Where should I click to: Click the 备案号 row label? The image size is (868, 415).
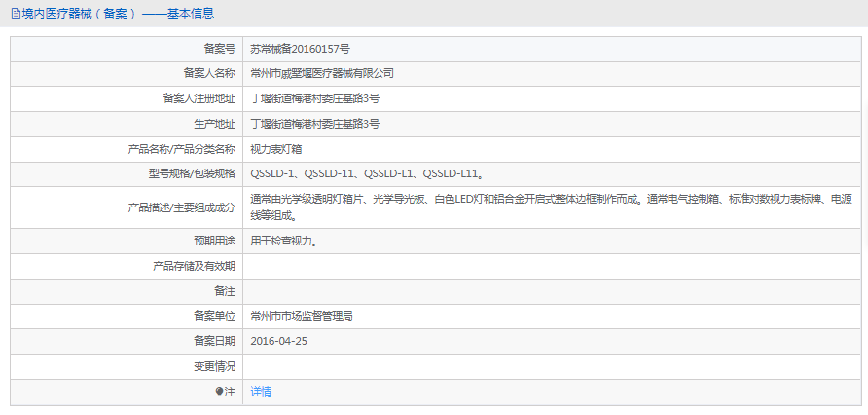[x=219, y=48]
